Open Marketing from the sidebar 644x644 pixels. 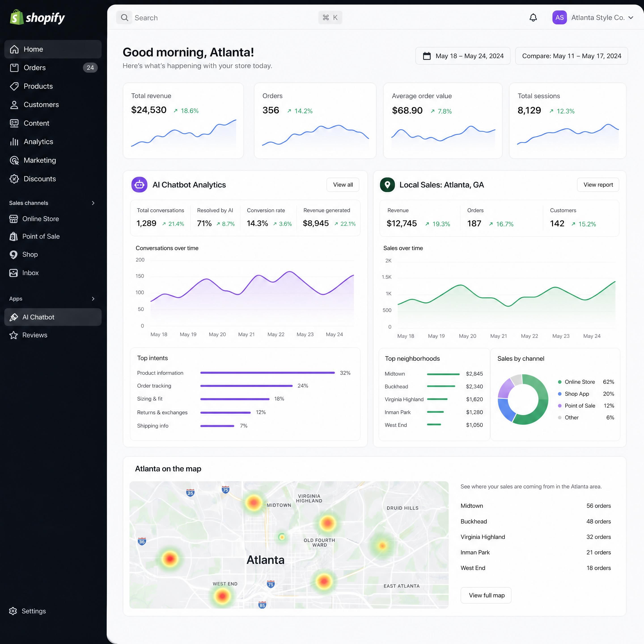(53, 160)
